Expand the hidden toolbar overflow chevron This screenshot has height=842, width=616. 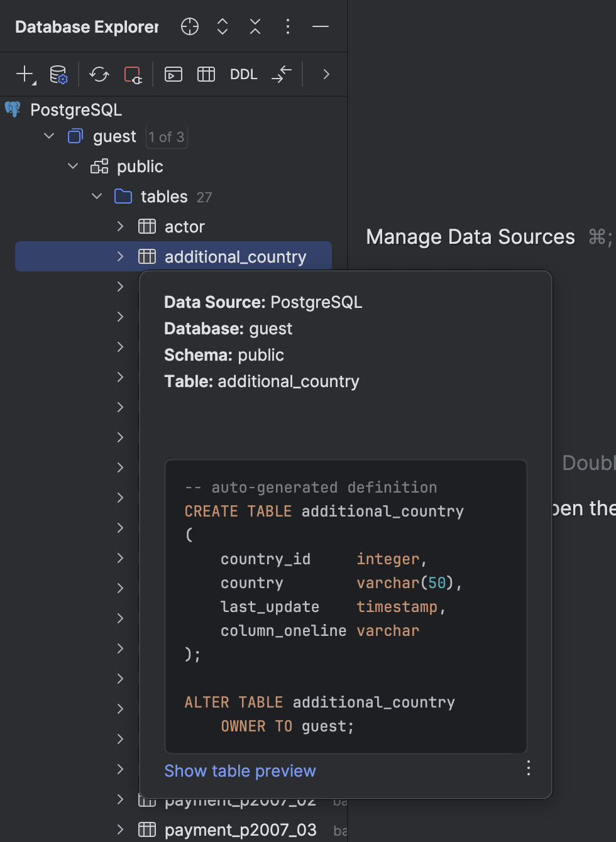pos(326,74)
